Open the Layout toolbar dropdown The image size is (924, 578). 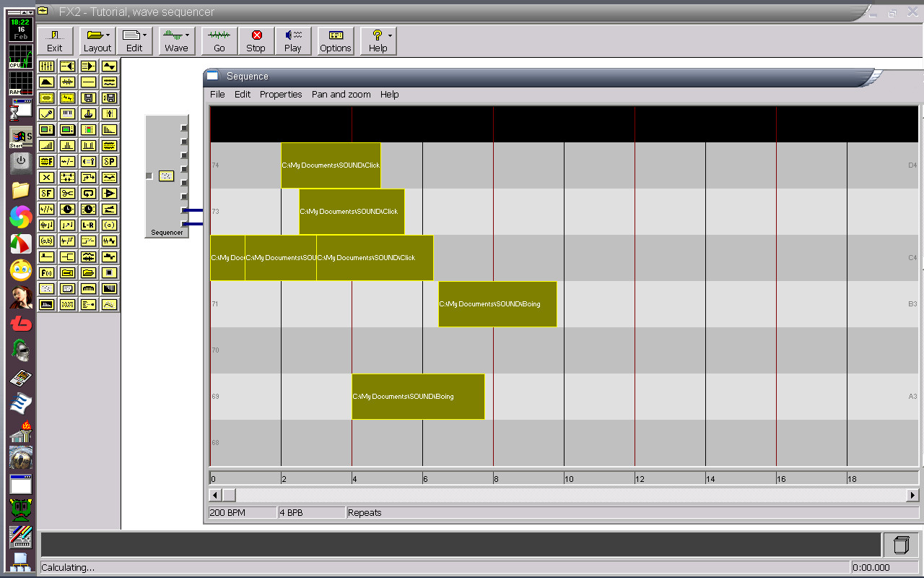pyautogui.click(x=97, y=41)
